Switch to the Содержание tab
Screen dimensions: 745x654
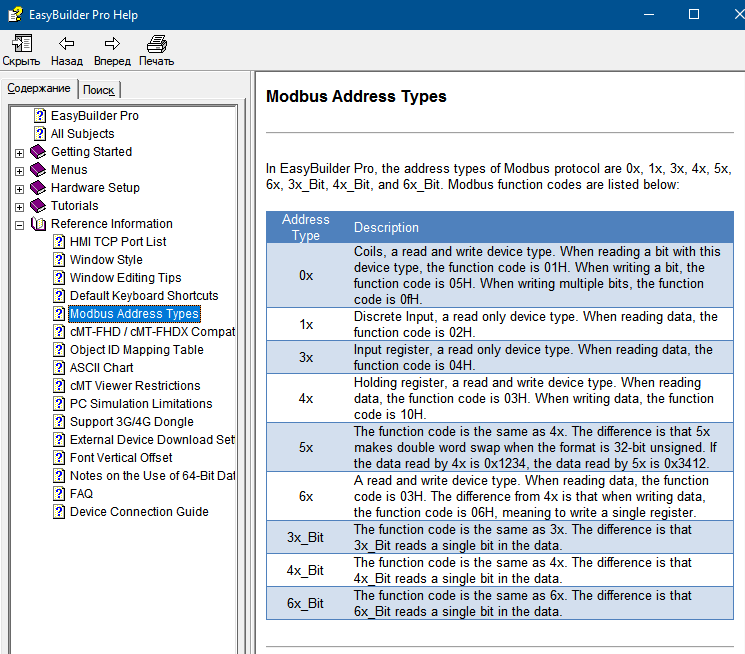(x=39, y=88)
